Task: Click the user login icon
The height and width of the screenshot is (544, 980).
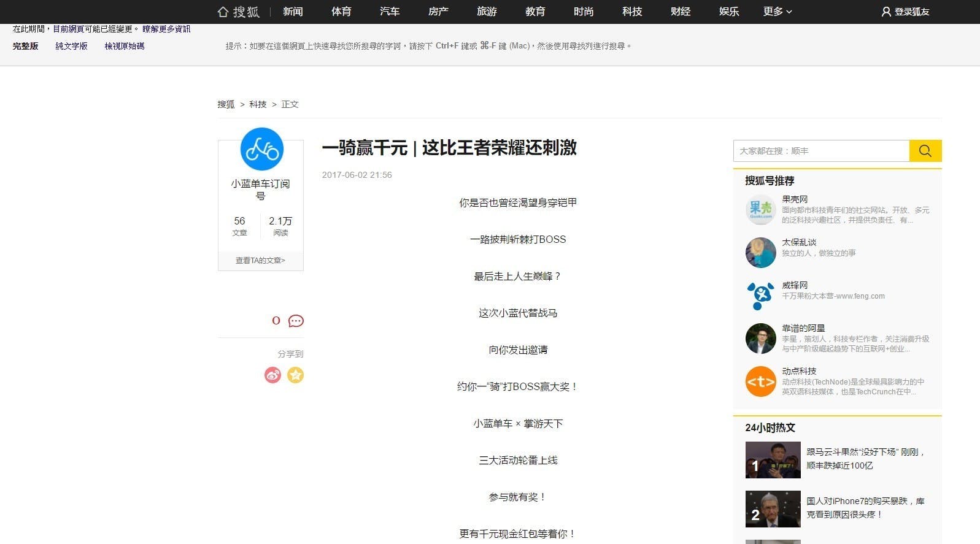Action: click(x=886, y=12)
